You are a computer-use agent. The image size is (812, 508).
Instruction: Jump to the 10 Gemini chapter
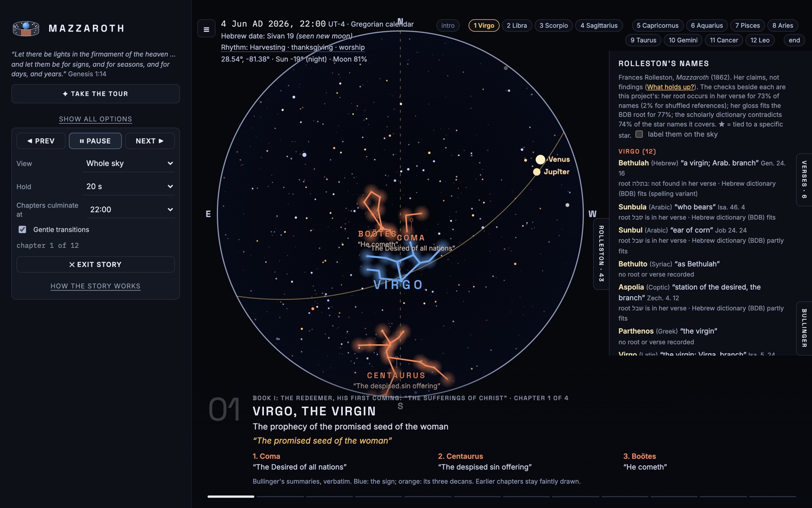[x=683, y=40]
